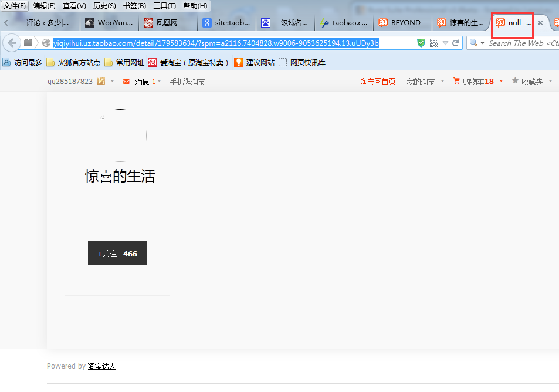Click the globe site identity icon
Viewport: 559px width, 392px height.
(46, 43)
